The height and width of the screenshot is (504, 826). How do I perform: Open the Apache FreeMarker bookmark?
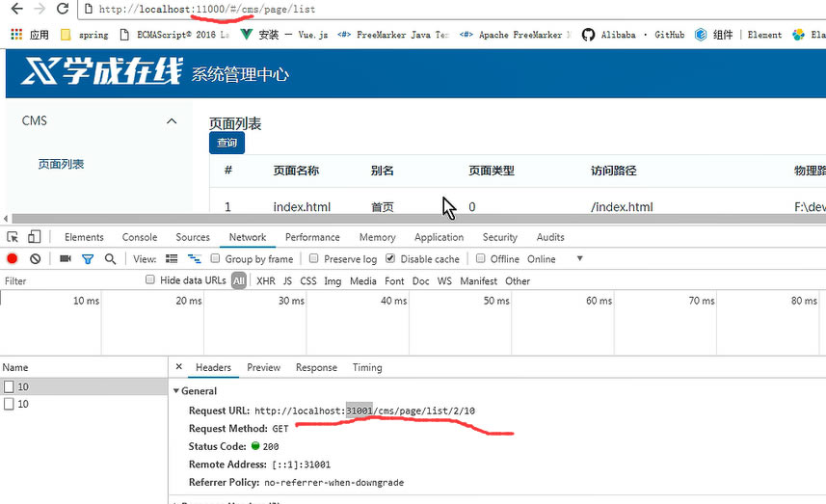click(x=516, y=35)
